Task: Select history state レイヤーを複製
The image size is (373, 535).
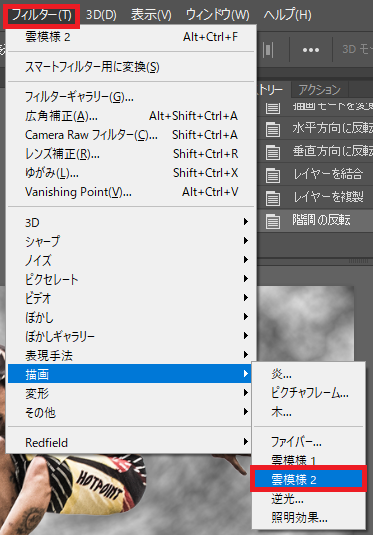Action: [x=316, y=197]
